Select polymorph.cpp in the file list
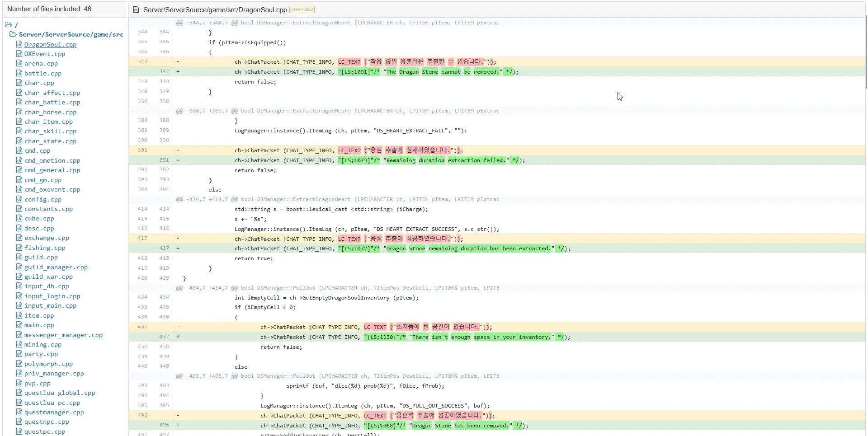The width and height of the screenshot is (868, 436). (48, 364)
